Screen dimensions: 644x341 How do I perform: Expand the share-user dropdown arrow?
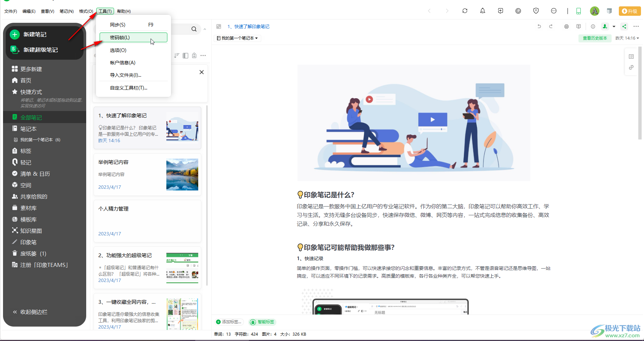click(x=614, y=26)
